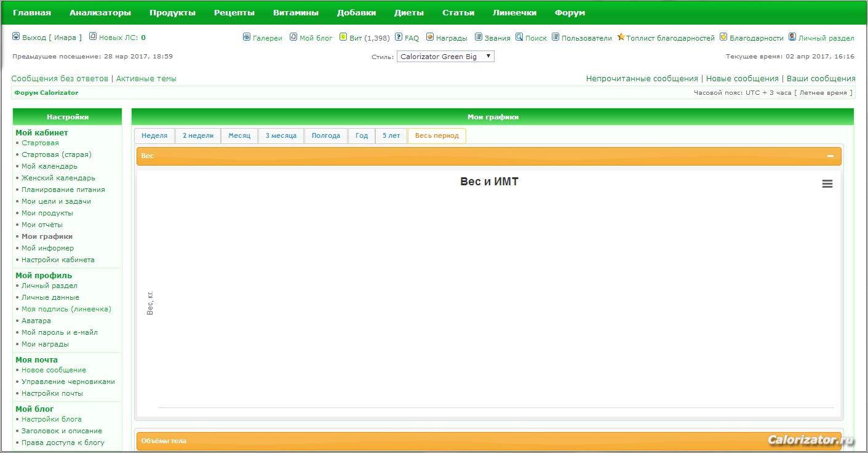Open Поиск search icon
Screen dimensions: 868x453
click(519, 37)
